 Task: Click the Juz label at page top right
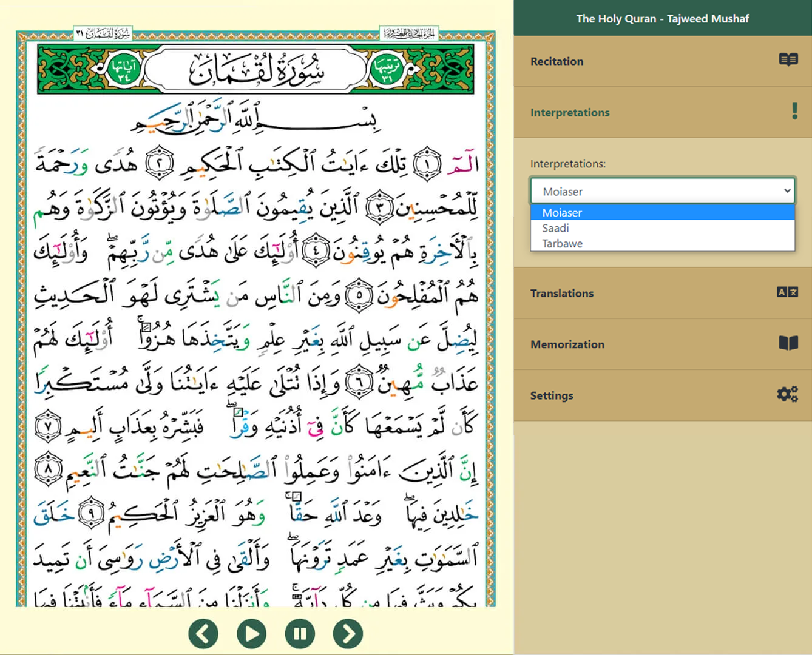click(408, 33)
